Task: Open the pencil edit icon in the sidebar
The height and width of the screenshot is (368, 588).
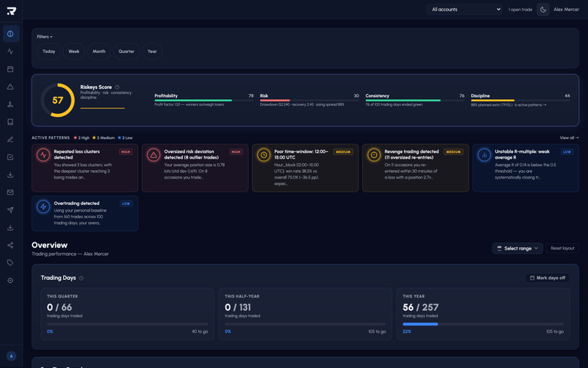Action: point(10,140)
